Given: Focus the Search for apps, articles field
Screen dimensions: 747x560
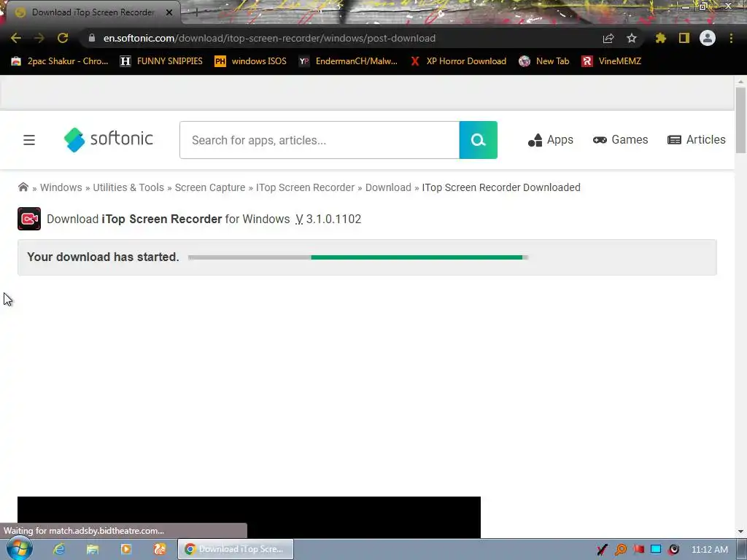Looking at the screenshot, I should point(320,140).
